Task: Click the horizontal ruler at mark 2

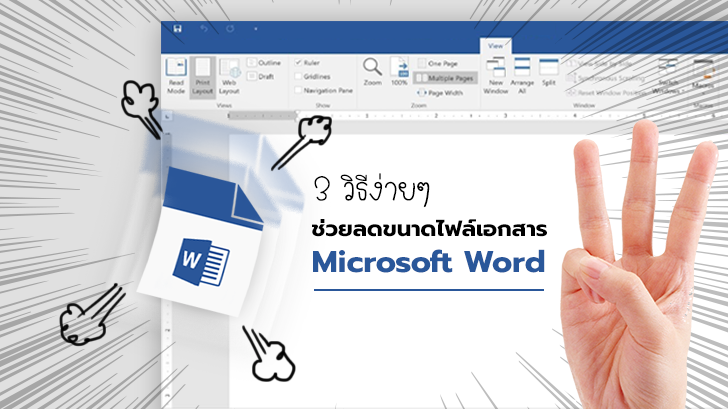Action: [436, 116]
